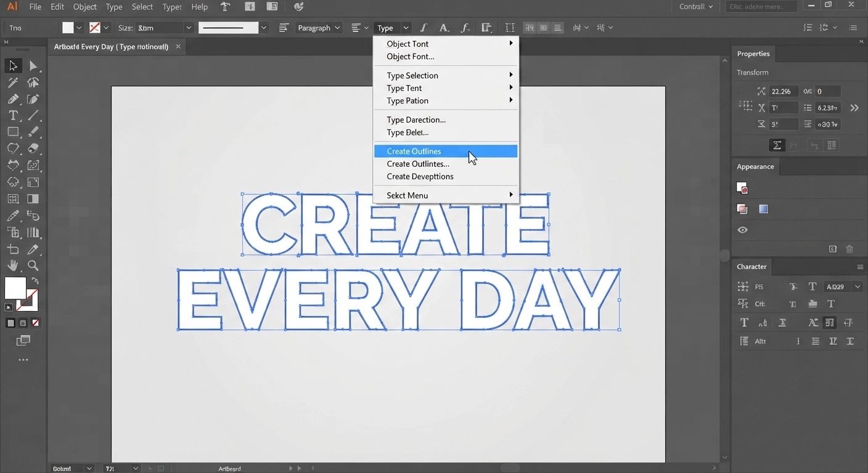Click the italic slash icon in control bar
868x473 pixels.
point(424,28)
